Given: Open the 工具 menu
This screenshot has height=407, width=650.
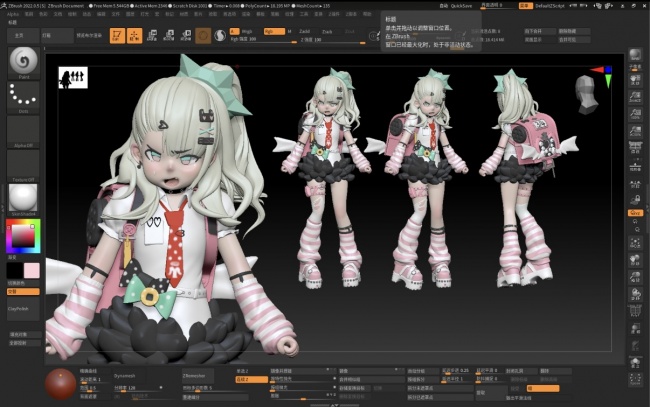Looking at the screenshot, I should click(x=304, y=14).
